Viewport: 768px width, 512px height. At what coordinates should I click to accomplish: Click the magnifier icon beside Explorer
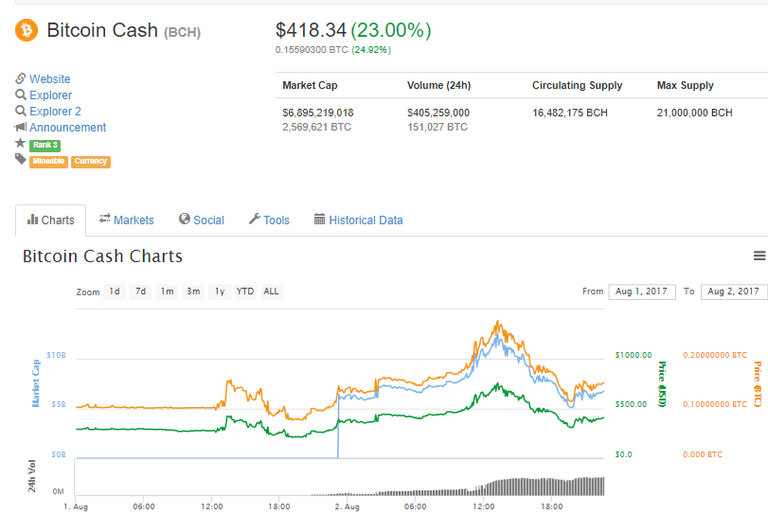click(21, 95)
